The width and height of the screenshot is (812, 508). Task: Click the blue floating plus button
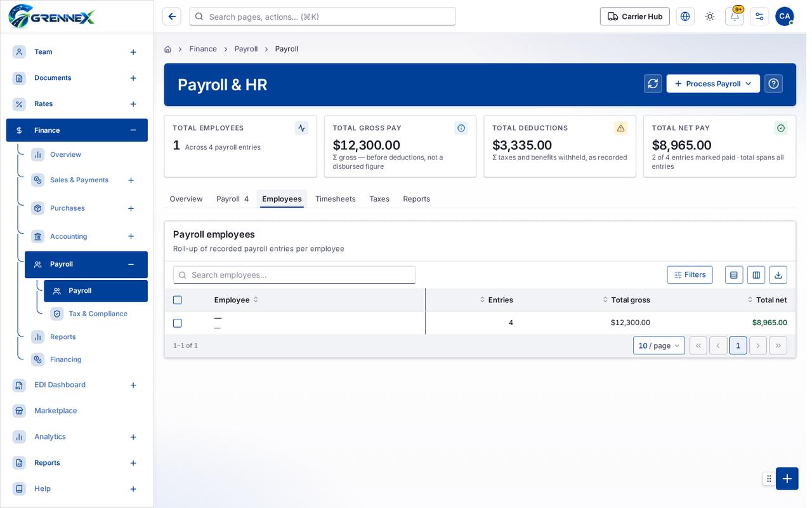787,479
